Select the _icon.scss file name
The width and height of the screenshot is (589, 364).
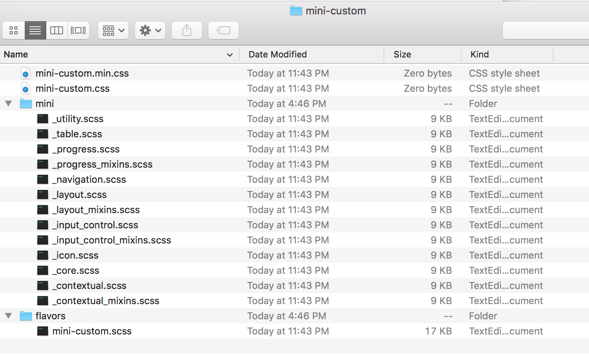point(75,255)
